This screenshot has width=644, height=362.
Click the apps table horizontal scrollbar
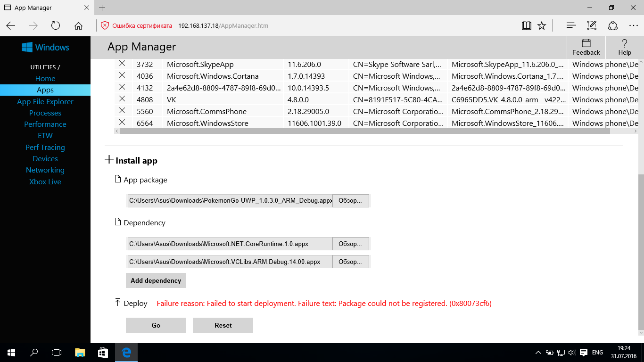(365, 132)
